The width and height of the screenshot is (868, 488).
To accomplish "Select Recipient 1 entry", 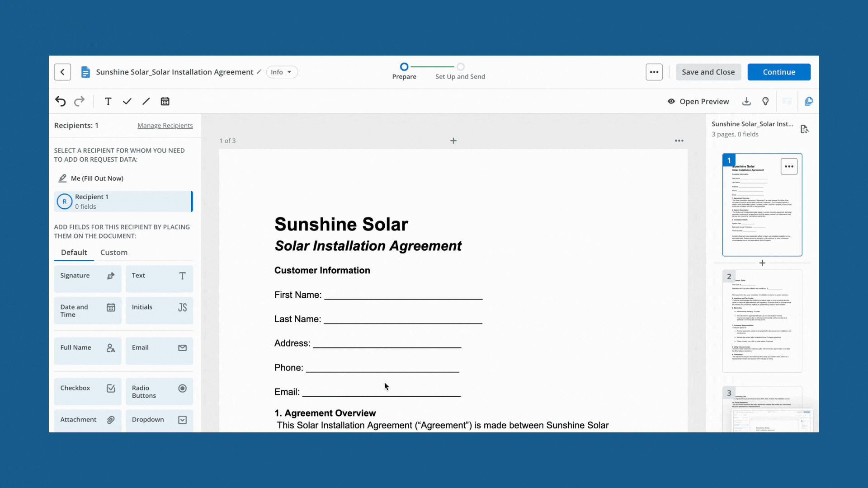I will [123, 202].
